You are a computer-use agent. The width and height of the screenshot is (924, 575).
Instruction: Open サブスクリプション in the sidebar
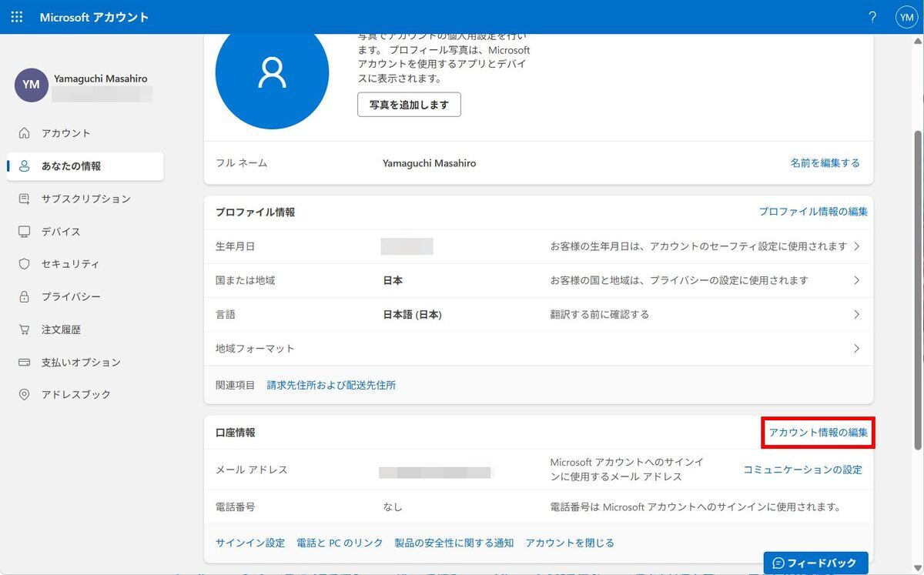[x=85, y=199]
